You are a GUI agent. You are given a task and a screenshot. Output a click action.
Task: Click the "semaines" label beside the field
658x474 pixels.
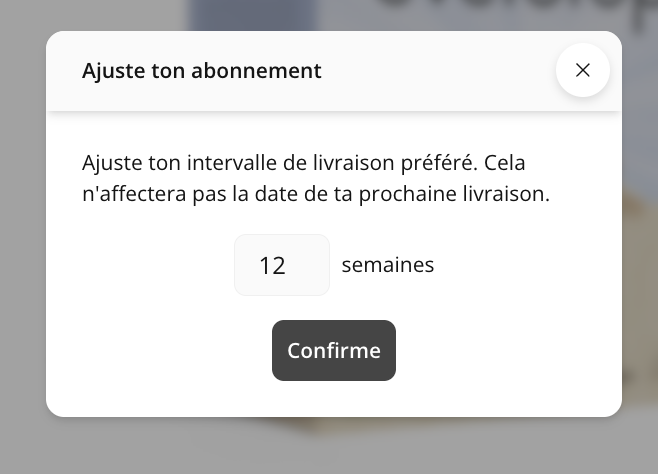click(388, 265)
